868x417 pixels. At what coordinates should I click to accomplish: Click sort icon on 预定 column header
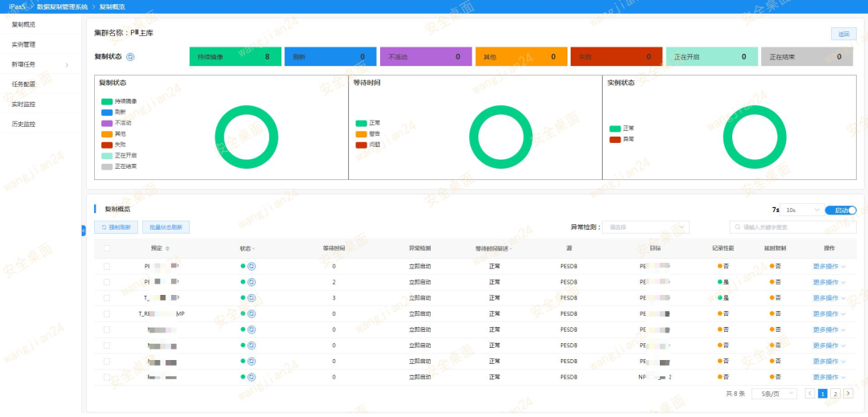coord(168,248)
